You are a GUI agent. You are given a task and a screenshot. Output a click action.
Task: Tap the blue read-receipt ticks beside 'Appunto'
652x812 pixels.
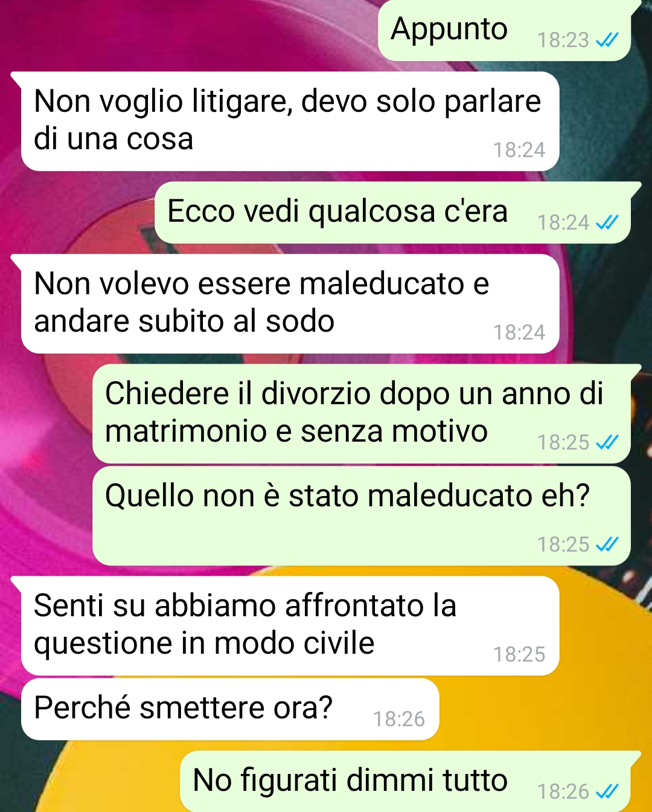point(607,40)
